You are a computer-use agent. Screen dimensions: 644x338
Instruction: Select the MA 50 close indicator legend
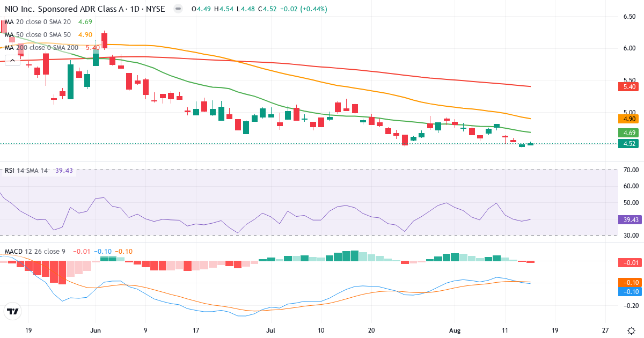pyautogui.click(x=38, y=35)
